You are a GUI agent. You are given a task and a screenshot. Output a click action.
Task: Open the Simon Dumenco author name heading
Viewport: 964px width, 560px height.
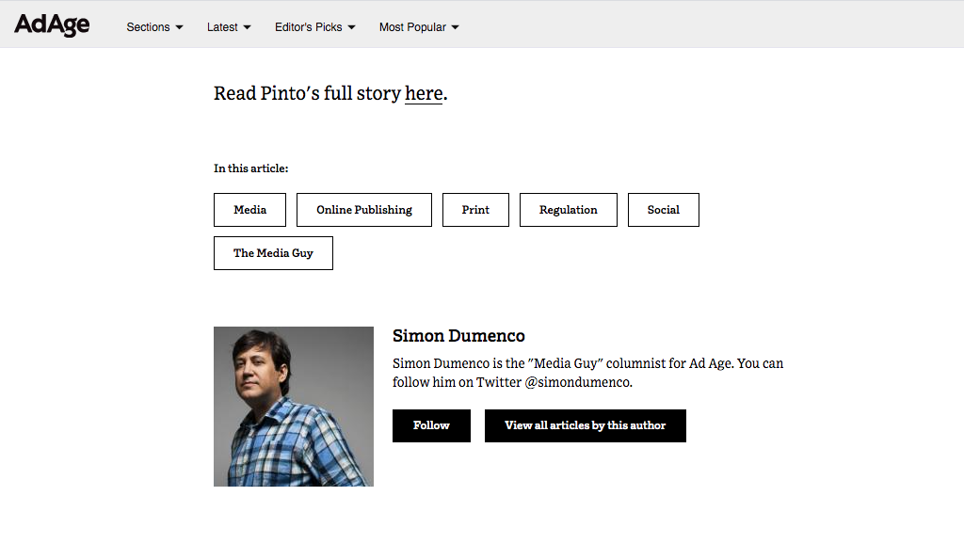click(458, 336)
